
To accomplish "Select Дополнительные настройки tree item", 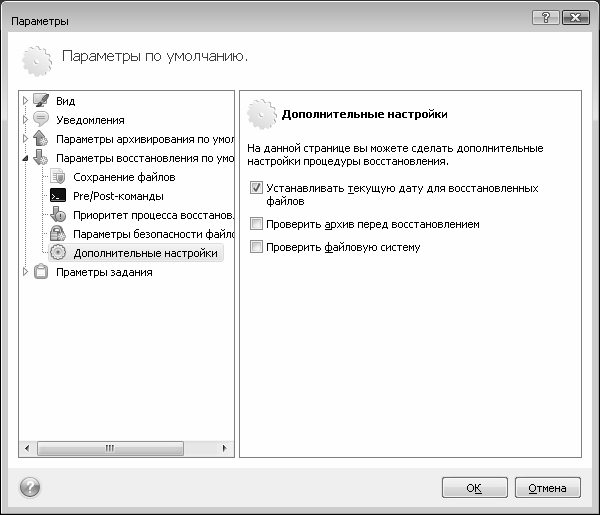I will [x=145, y=253].
